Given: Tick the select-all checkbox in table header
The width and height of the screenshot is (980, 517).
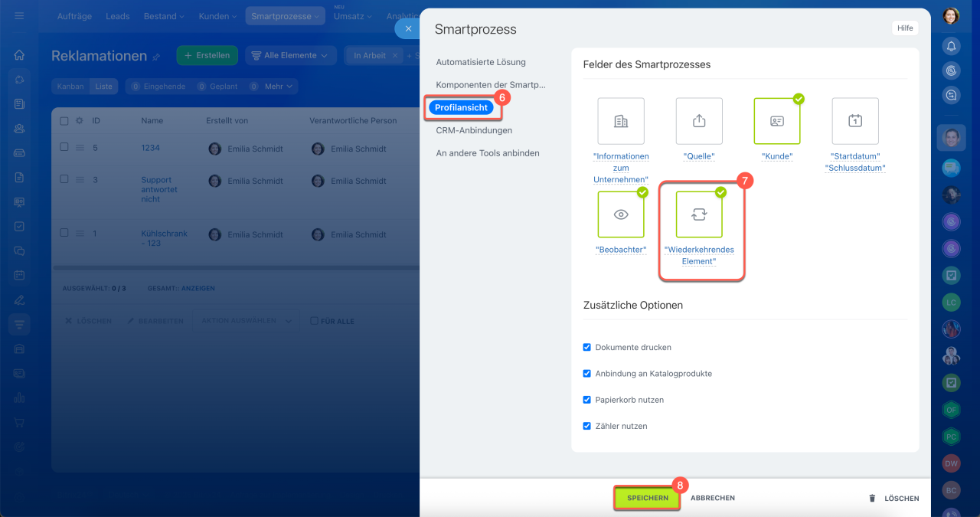Looking at the screenshot, I should 64,121.
